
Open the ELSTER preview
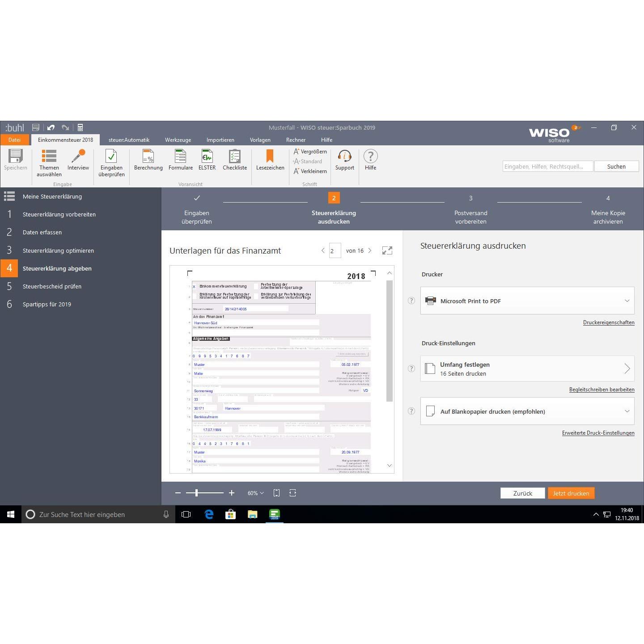click(x=207, y=160)
